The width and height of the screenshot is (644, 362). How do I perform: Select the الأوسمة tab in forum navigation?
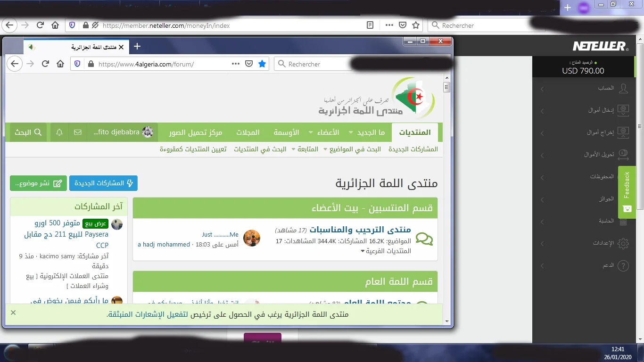[x=287, y=132]
